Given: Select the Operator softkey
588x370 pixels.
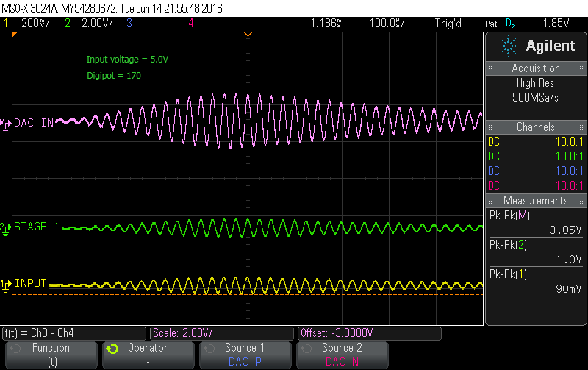Looking at the screenshot, I should coord(148,355).
